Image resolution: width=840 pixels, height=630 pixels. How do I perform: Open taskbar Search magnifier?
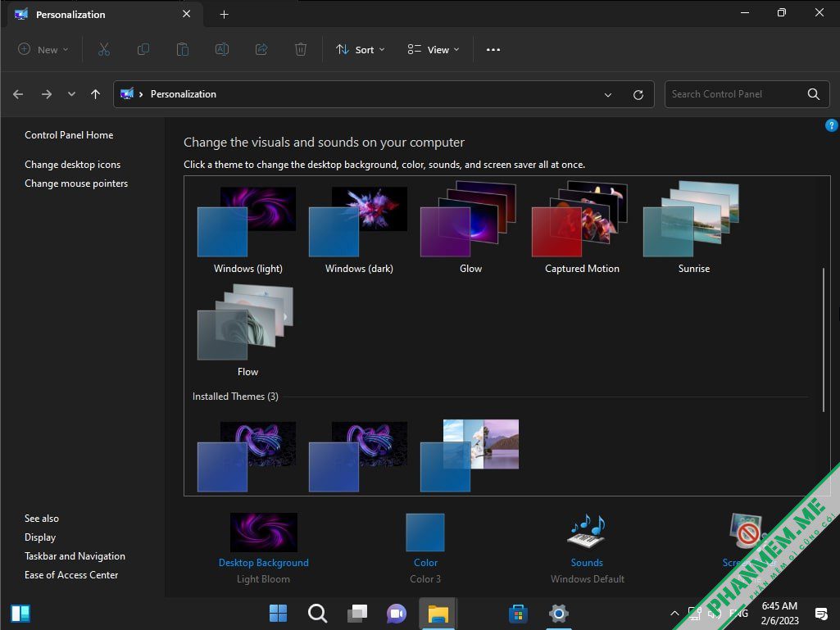pos(318,614)
